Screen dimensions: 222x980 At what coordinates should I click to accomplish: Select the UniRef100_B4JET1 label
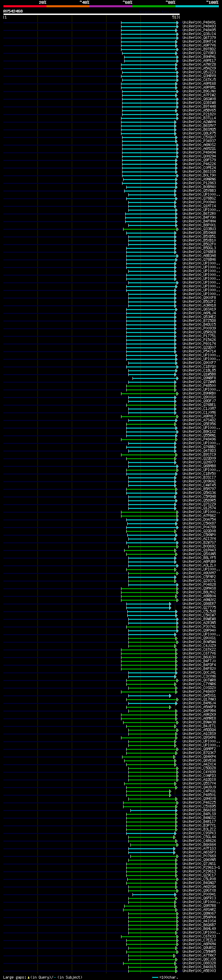199,726
